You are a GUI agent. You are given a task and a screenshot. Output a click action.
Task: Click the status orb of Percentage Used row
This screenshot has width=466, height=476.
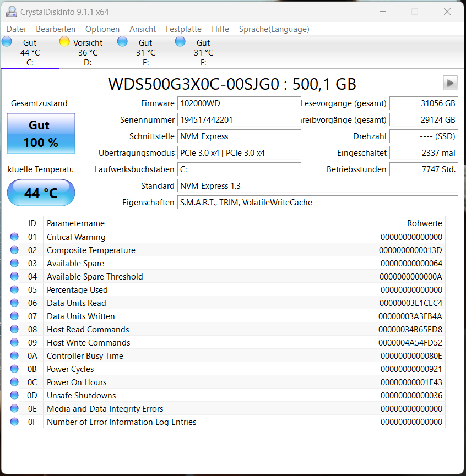[x=14, y=289]
